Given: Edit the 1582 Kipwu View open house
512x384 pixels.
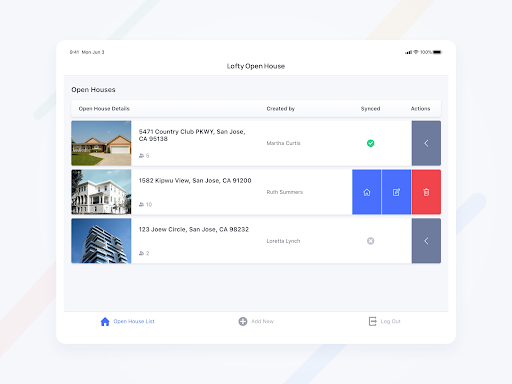Looking at the screenshot, I should [x=396, y=192].
